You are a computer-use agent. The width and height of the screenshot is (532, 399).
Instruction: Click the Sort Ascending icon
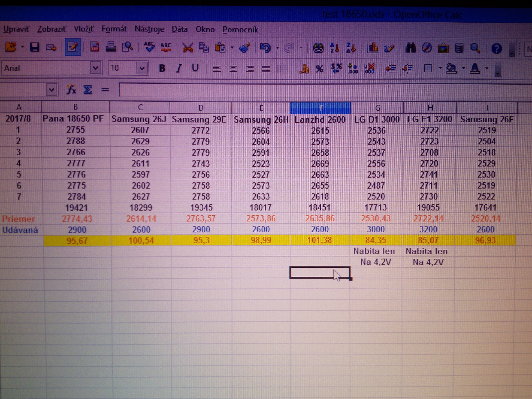335,48
